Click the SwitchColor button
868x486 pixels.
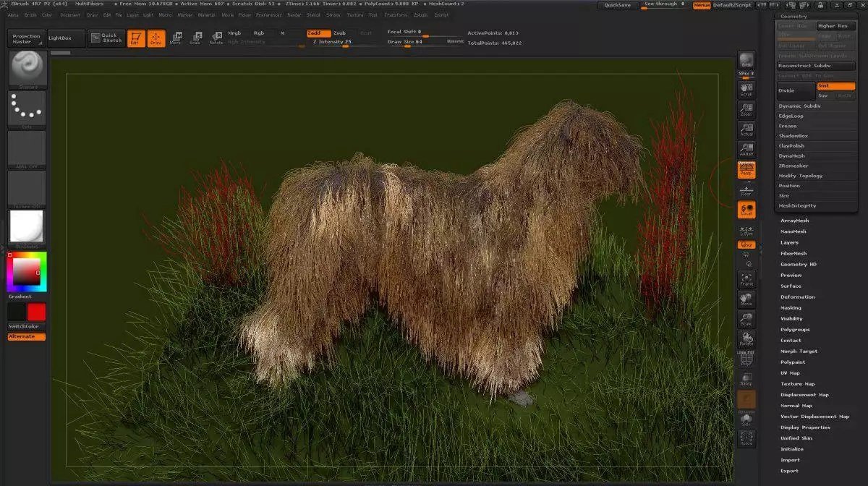pyautogui.click(x=26, y=327)
